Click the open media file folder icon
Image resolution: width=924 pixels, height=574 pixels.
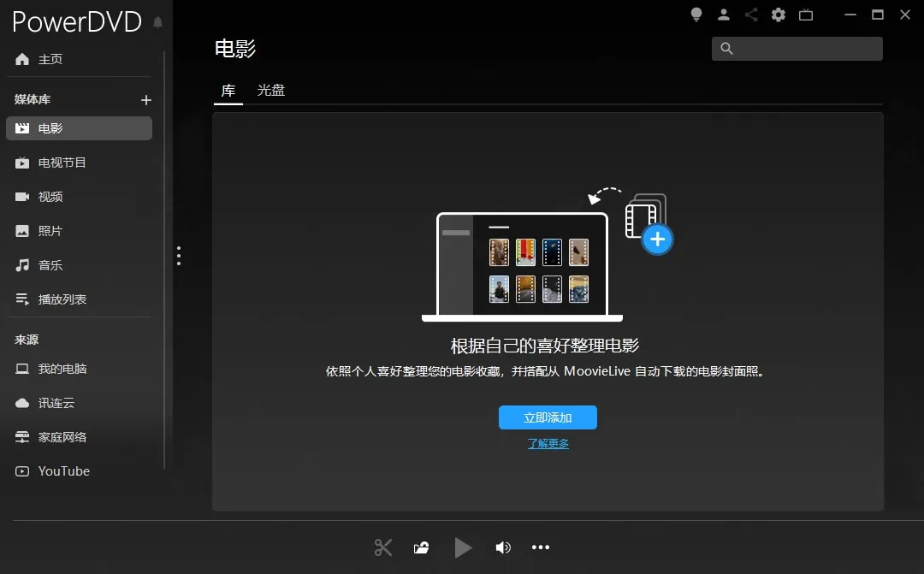[x=421, y=547]
